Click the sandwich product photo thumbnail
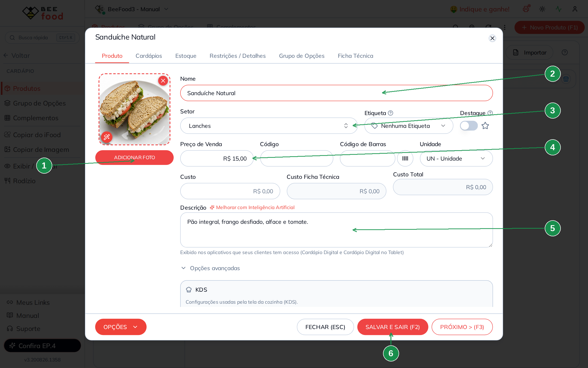588x368 pixels. pyautogui.click(x=134, y=109)
